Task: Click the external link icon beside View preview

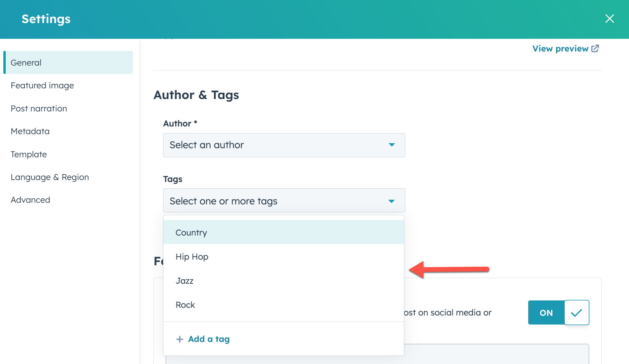Action: (595, 49)
